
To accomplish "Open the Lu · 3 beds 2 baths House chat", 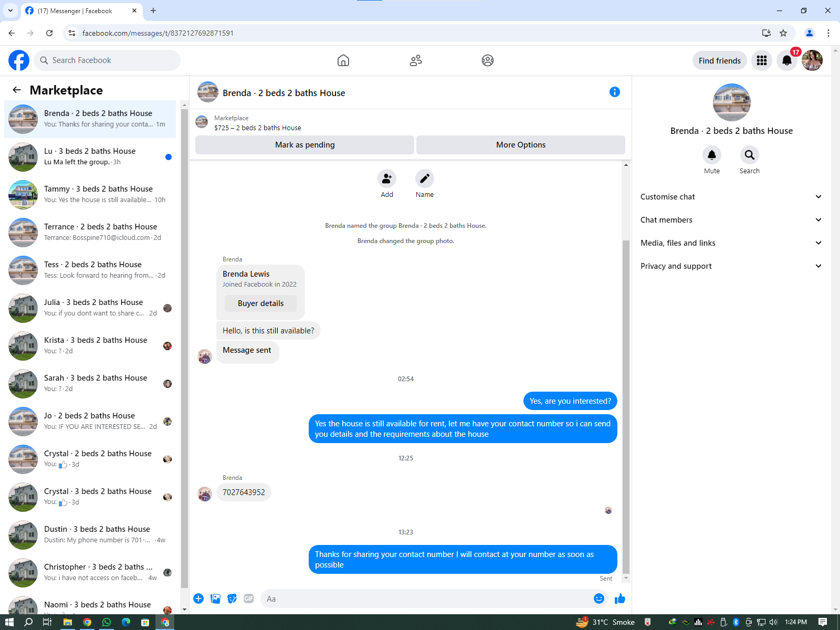I will click(90, 156).
